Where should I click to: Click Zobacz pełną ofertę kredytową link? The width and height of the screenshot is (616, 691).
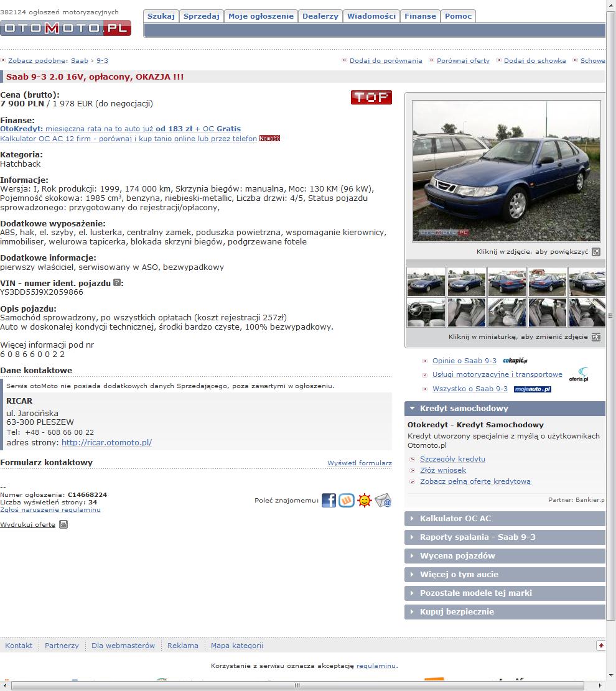click(x=475, y=481)
